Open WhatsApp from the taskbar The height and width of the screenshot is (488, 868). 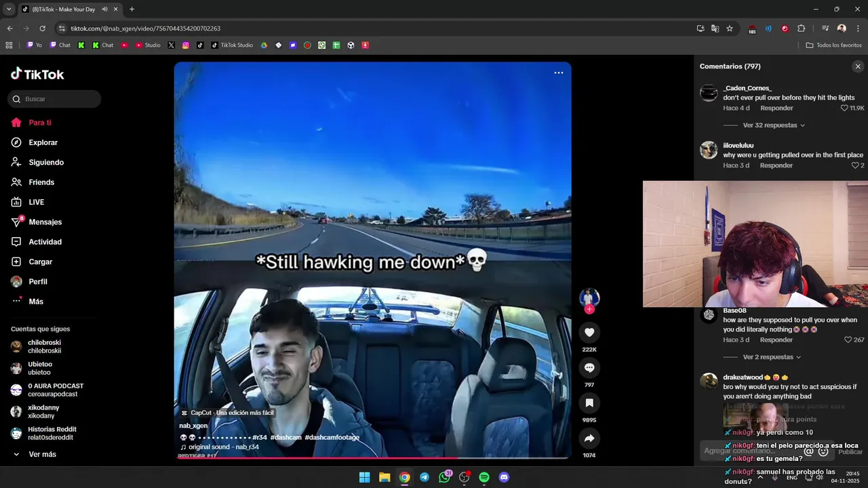(444, 477)
